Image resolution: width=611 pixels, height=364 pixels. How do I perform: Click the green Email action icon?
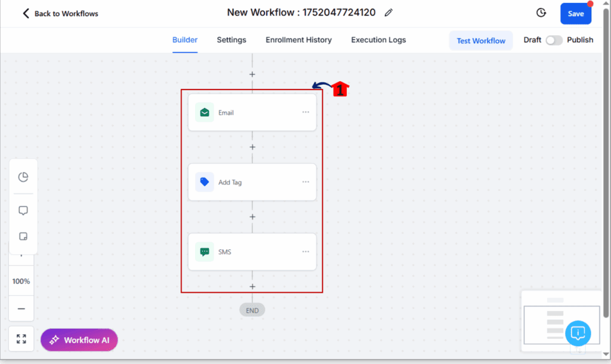click(x=205, y=113)
